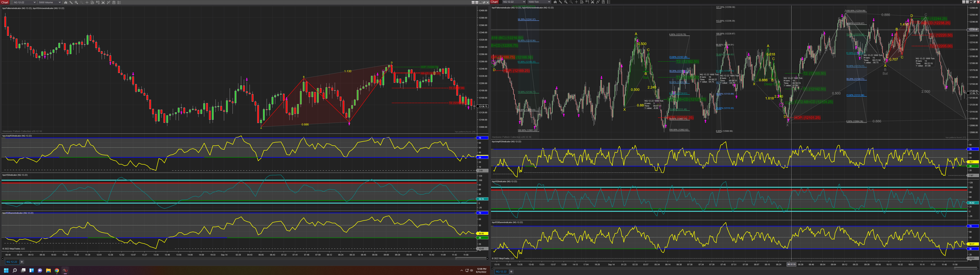Expand the 5000 Volume interval dropdown

tap(60, 2)
